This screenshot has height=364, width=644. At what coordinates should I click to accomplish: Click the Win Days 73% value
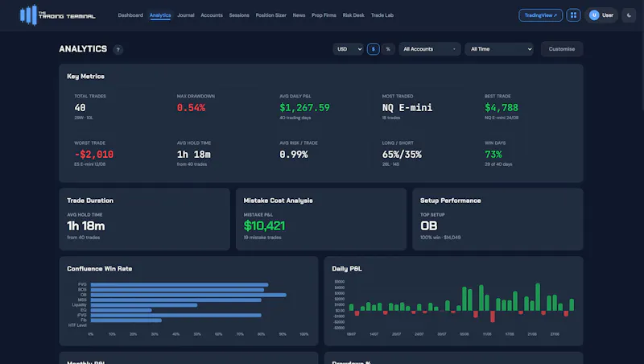(x=493, y=155)
